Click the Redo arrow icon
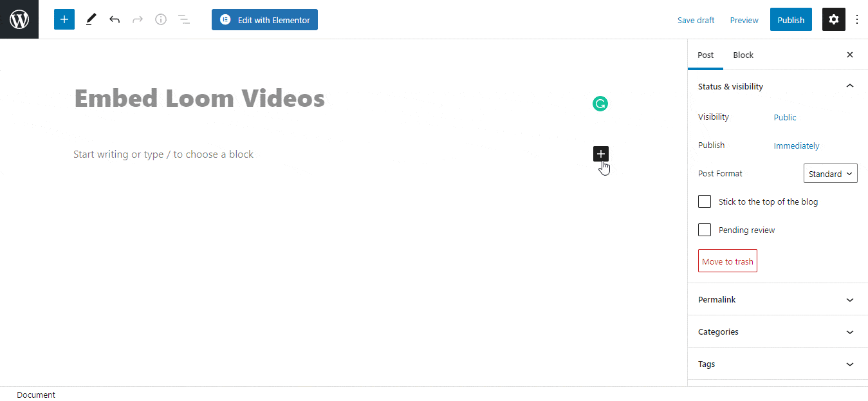The height and width of the screenshot is (401, 868). (138, 19)
